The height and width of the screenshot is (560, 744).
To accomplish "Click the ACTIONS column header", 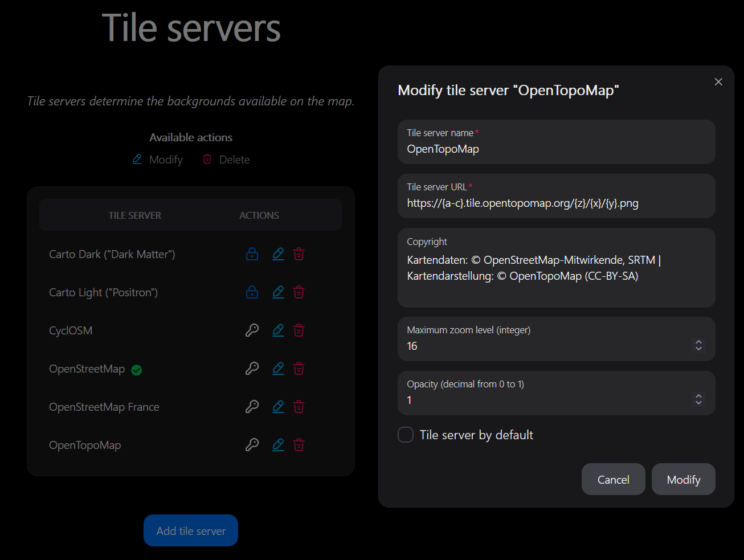I will pyautogui.click(x=259, y=215).
